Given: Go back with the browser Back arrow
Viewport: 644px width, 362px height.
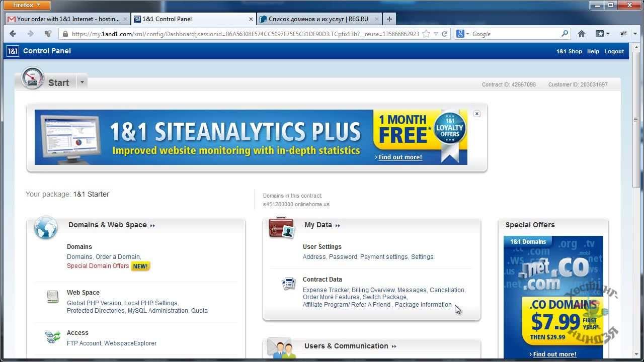Looking at the screenshot, I should coord(13,34).
